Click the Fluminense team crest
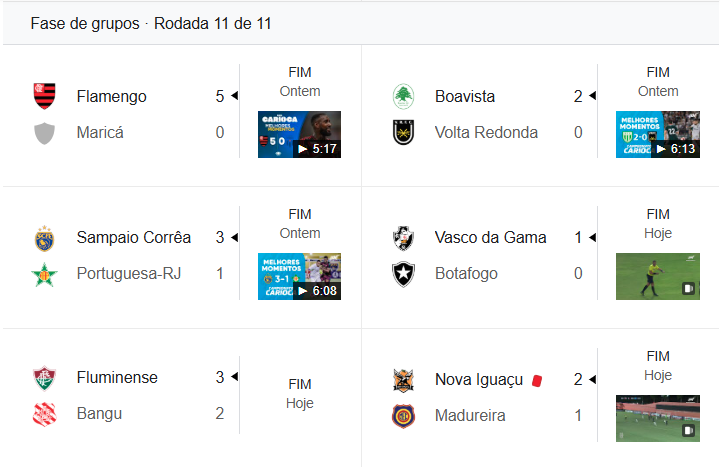 coord(45,378)
